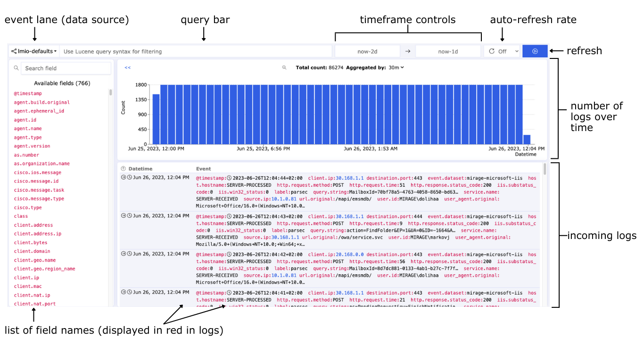Select the cisco.ios.message field

point(38,173)
